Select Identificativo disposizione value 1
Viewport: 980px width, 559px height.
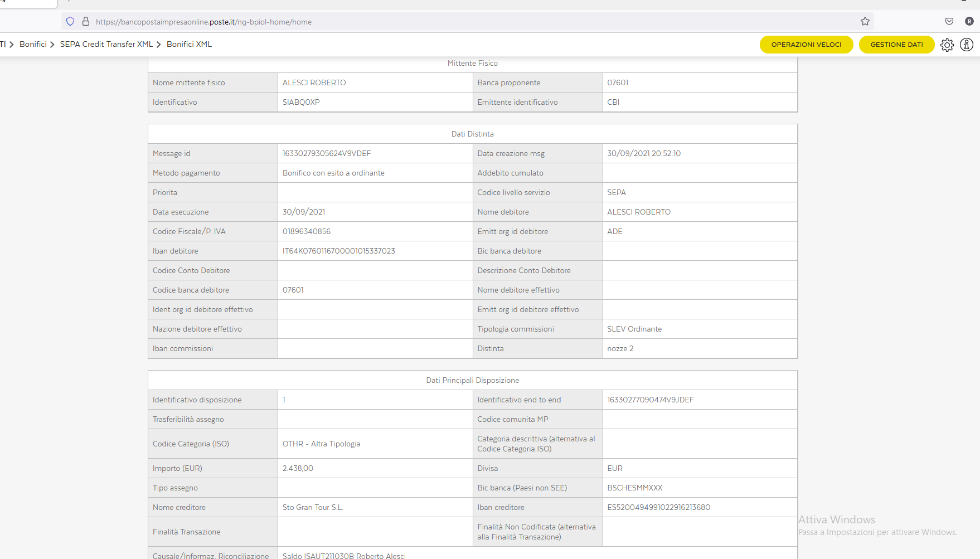tap(284, 400)
